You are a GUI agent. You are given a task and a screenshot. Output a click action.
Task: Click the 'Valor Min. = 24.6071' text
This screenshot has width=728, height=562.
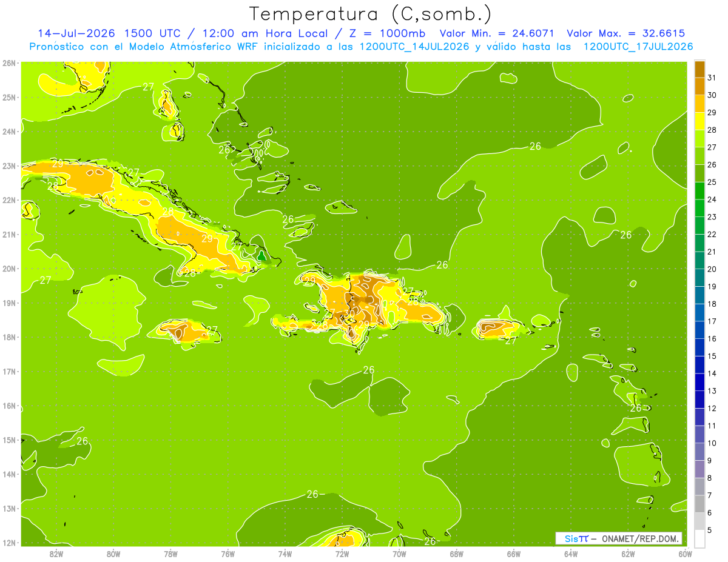point(496,33)
